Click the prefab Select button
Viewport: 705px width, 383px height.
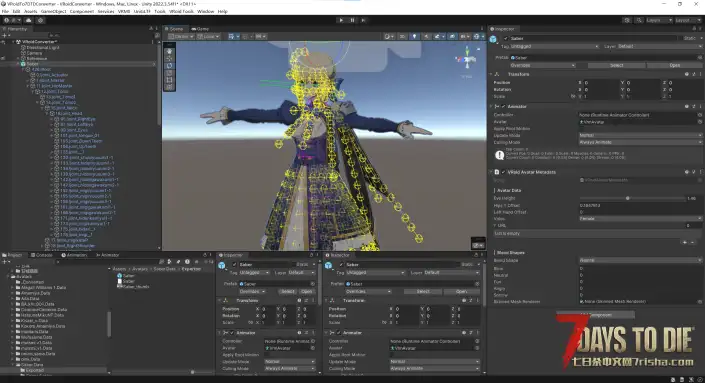pyautogui.click(x=616, y=65)
